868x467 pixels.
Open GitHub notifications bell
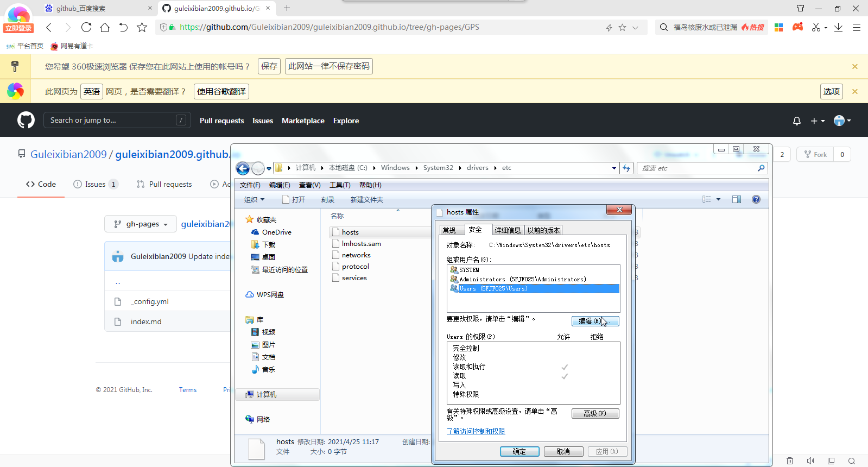point(796,121)
